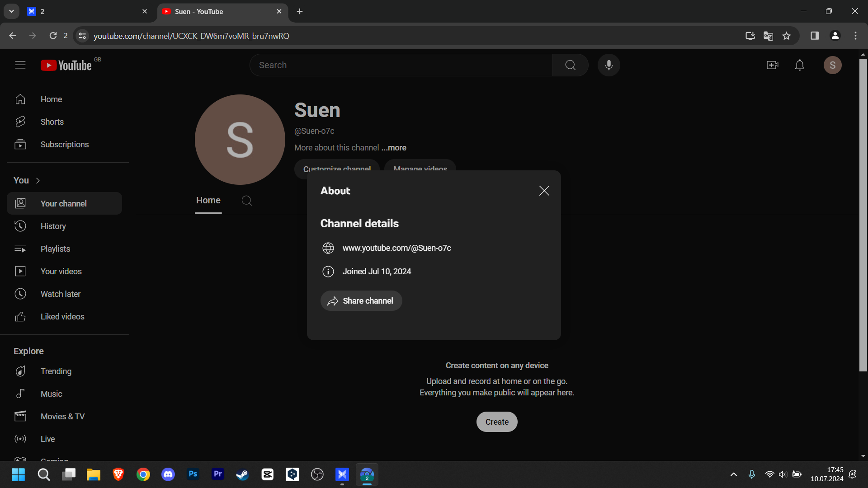Open the YouTube guide hamburger menu
Image resolution: width=868 pixels, height=488 pixels.
20,65
